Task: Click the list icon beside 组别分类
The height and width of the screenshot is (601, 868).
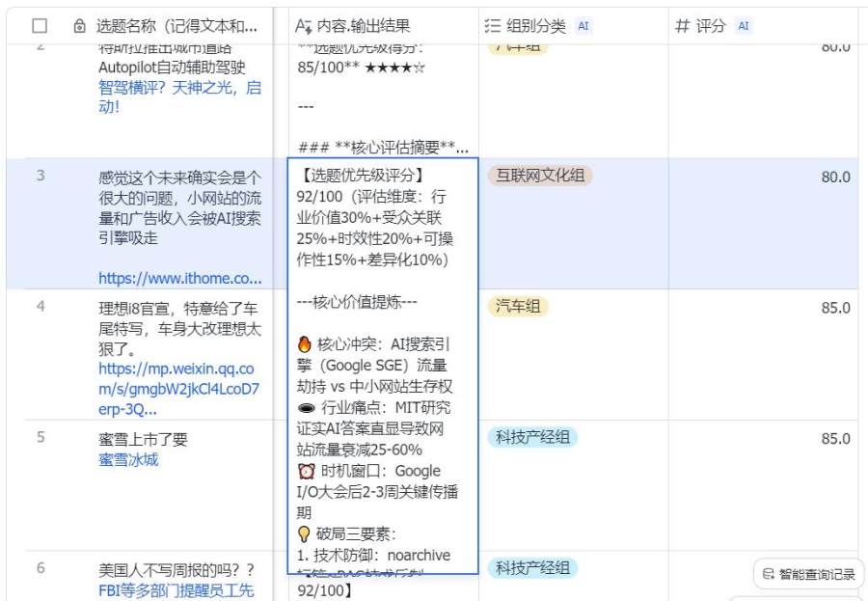Action: [x=493, y=26]
